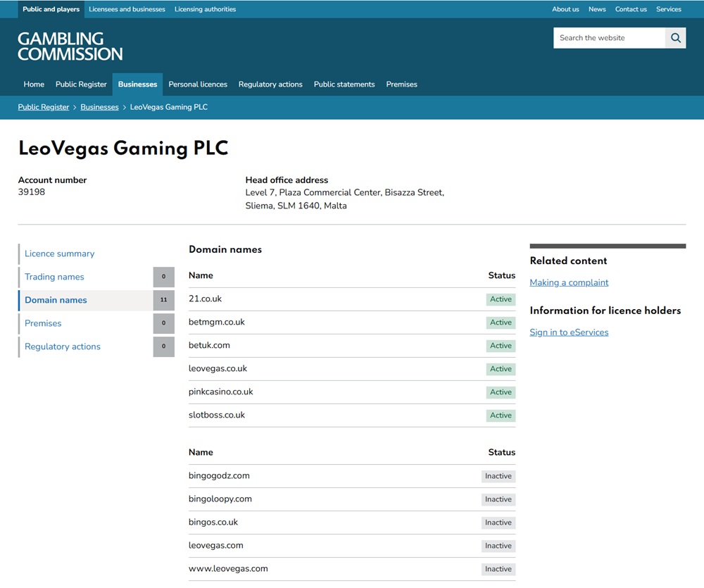Click the Active badge for betuk.com
The image size is (704, 588).
(501, 346)
